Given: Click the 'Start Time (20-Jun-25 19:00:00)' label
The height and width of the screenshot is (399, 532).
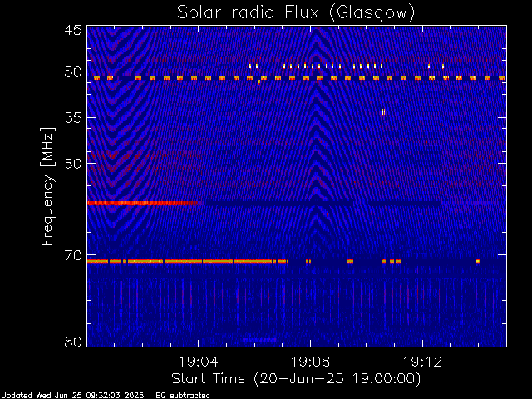Looking at the screenshot, I should pyautogui.click(x=296, y=379).
